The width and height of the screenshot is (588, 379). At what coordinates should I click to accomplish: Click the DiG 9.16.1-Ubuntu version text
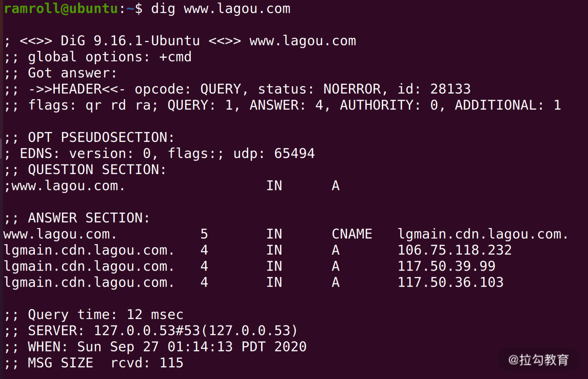[130, 41]
